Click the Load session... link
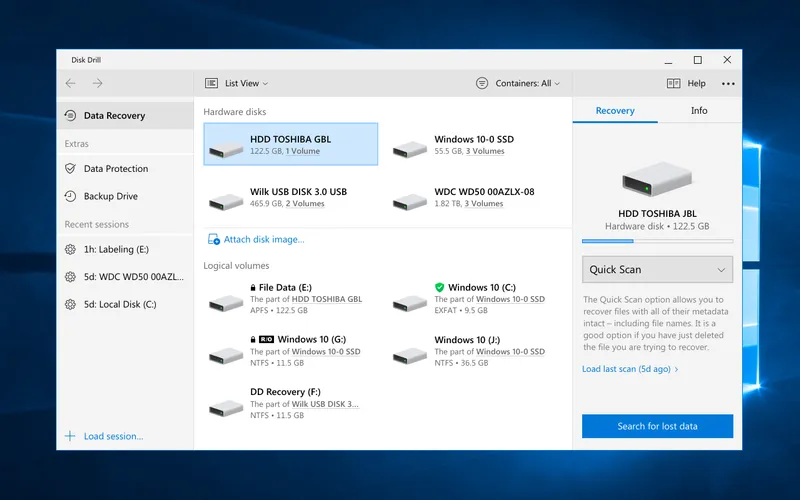800x500 pixels. click(x=113, y=436)
